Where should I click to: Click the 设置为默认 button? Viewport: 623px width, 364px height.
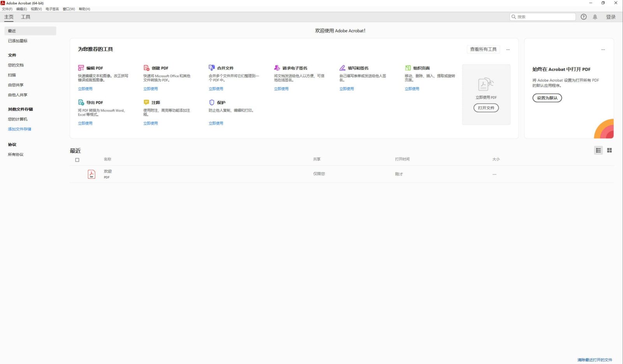point(547,98)
